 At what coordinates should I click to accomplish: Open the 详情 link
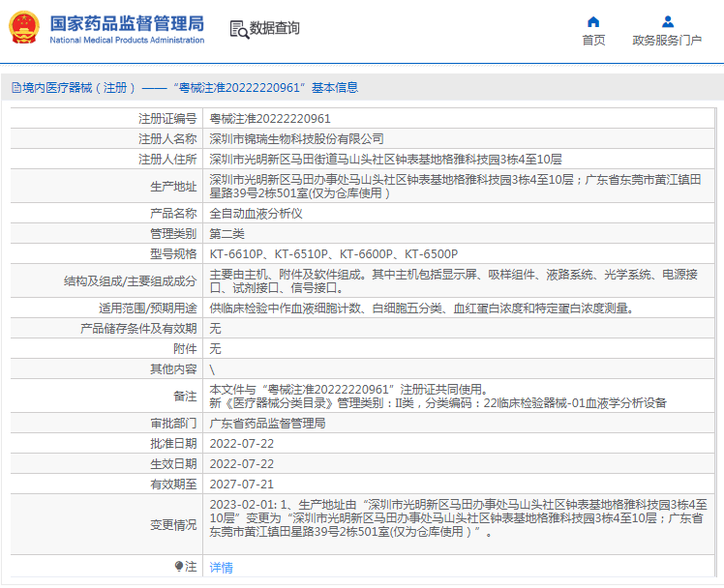pyautogui.click(x=222, y=568)
